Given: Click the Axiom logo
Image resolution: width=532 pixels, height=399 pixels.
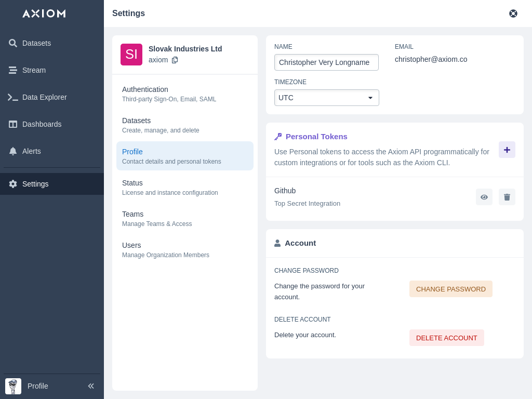Looking at the screenshot, I should pos(44,14).
